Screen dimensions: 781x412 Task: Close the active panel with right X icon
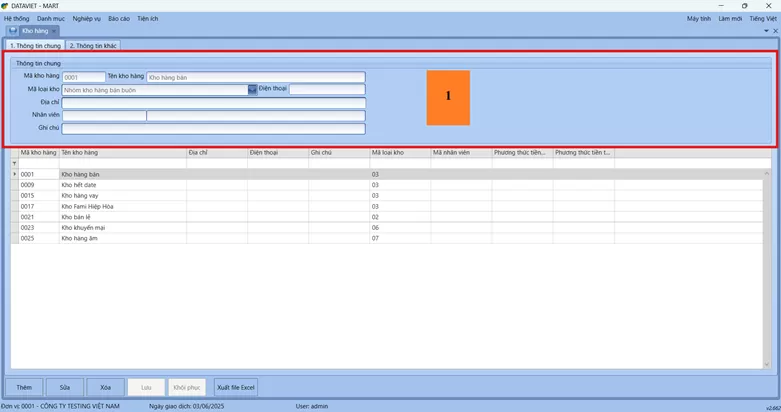point(775,31)
